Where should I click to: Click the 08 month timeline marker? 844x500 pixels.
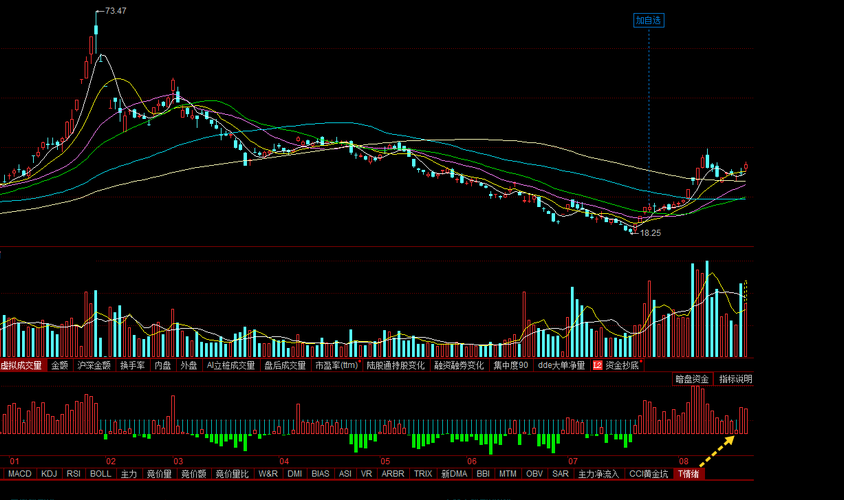click(684, 461)
